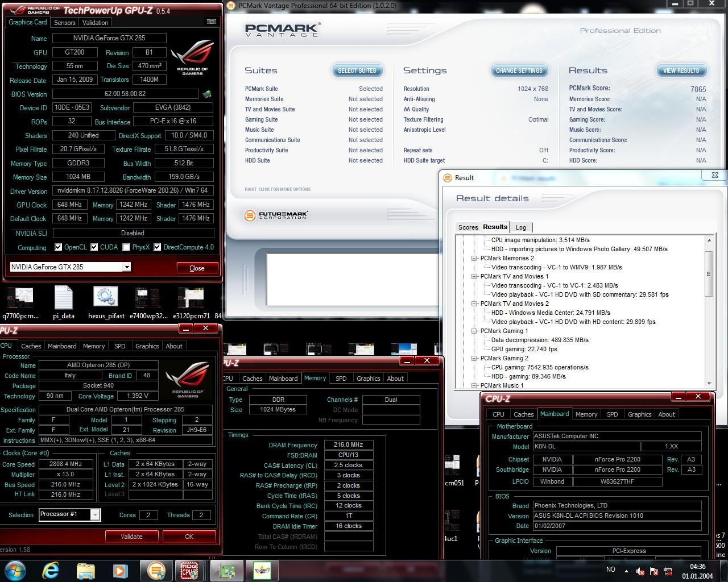
Task: Open Windows Explorer folder taskbar icon
Action: click(x=86, y=570)
